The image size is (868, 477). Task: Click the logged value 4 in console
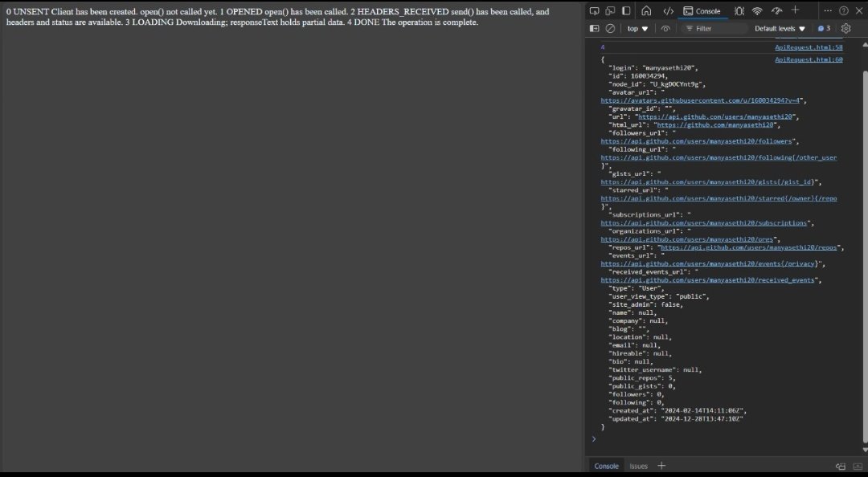602,47
